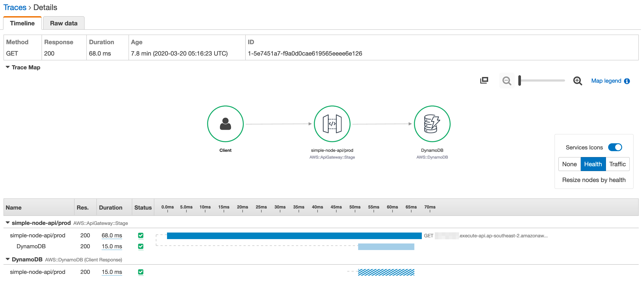The width and height of the screenshot is (644, 287).
Task: Open the Map legend link
Action: pos(606,81)
